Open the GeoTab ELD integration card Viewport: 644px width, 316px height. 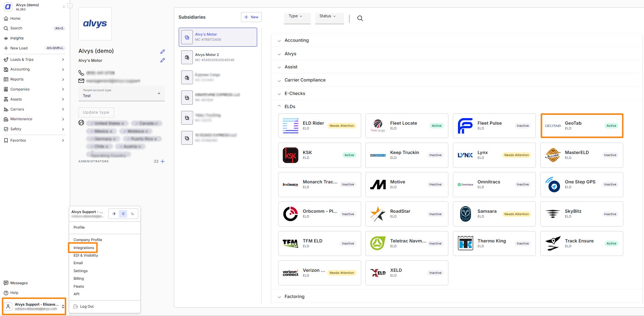582,126
